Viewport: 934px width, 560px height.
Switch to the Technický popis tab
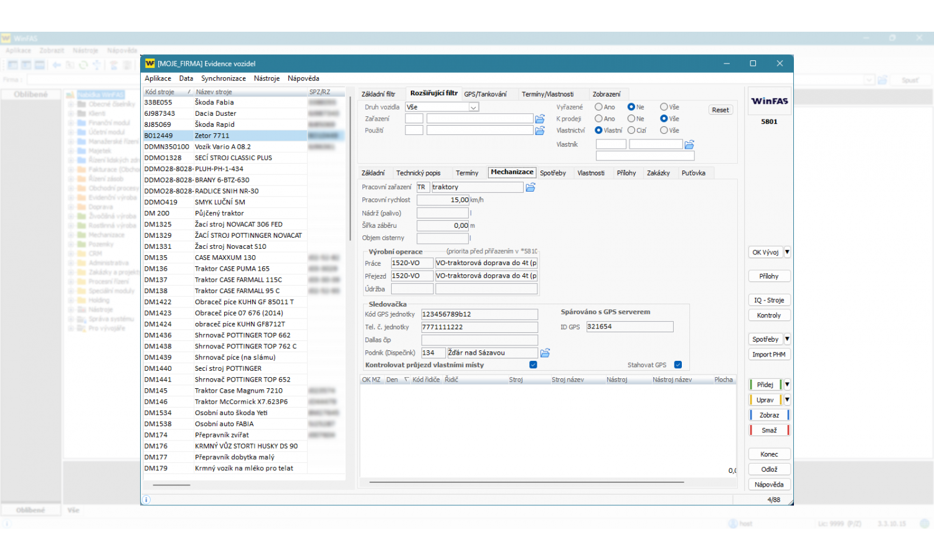tap(418, 173)
